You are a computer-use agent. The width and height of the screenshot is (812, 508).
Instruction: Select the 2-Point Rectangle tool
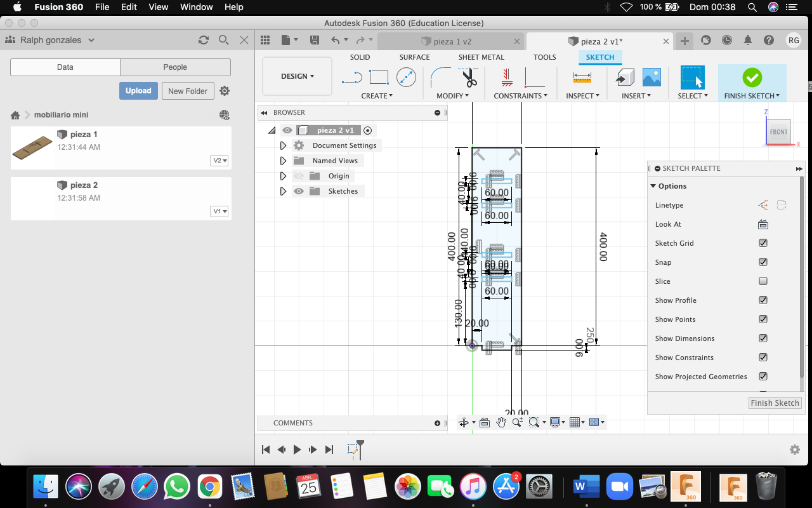[379, 78]
